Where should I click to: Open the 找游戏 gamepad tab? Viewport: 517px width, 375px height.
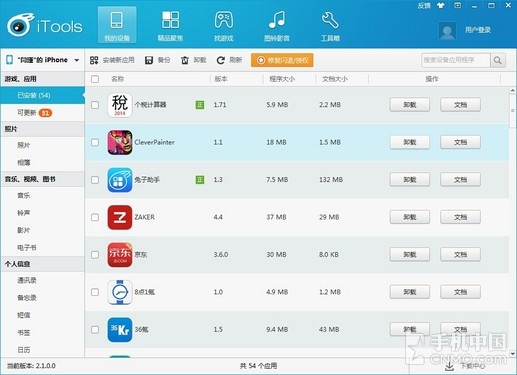[x=224, y=25]
